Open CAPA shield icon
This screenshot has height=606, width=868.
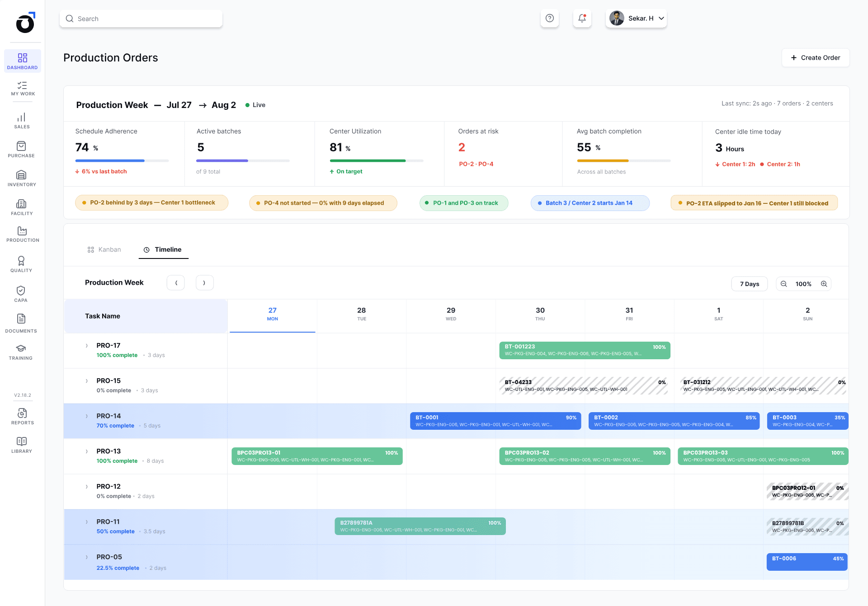pyautogui.click(x=21, y=294)
